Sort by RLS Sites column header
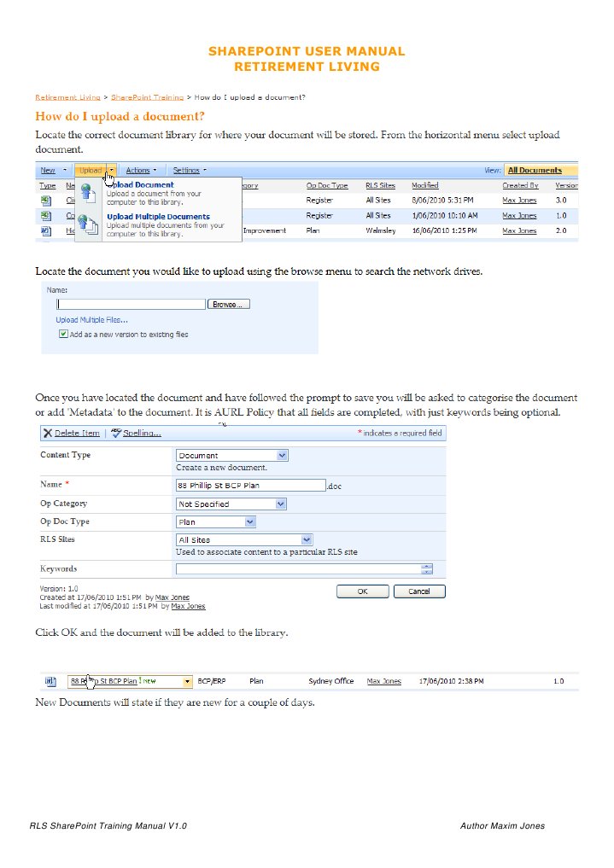614x868 pixels. 380,185
